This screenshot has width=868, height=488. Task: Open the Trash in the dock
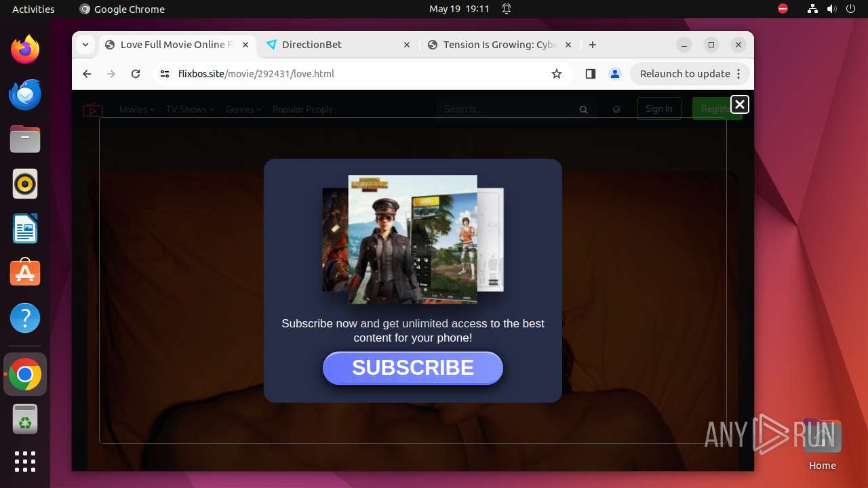click(25, 419)
